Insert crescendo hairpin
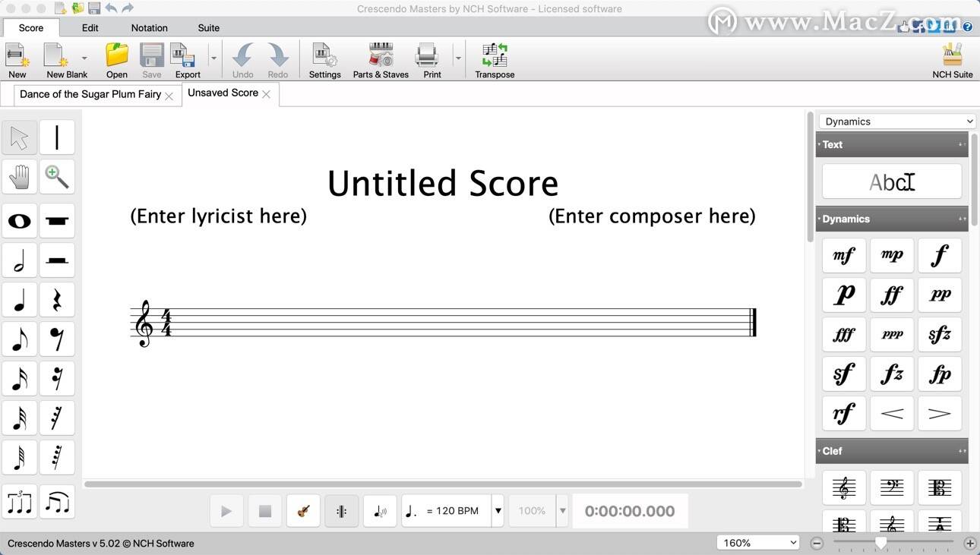This screenshot has height=555, width=980. click(x=892, y=413)
